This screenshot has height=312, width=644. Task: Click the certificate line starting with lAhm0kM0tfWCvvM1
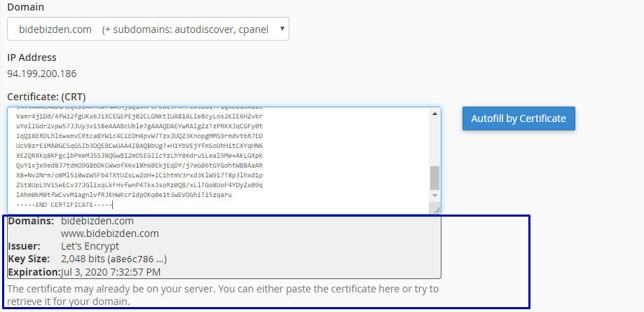tap(124, 195)
